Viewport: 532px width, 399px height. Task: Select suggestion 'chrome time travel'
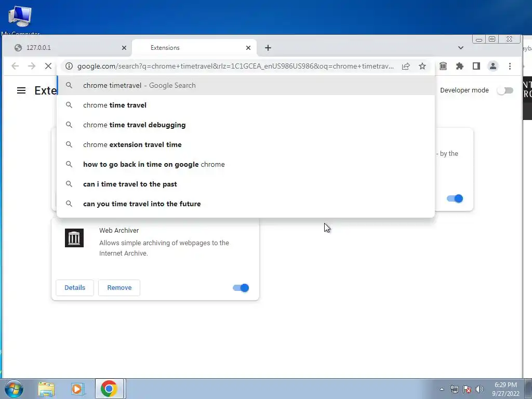[x=246, y=105]
